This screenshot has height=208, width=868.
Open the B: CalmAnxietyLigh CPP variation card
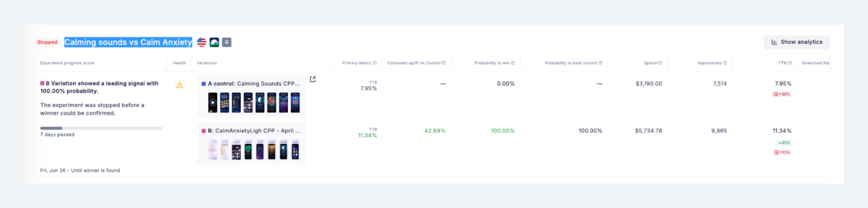(251, 144)
